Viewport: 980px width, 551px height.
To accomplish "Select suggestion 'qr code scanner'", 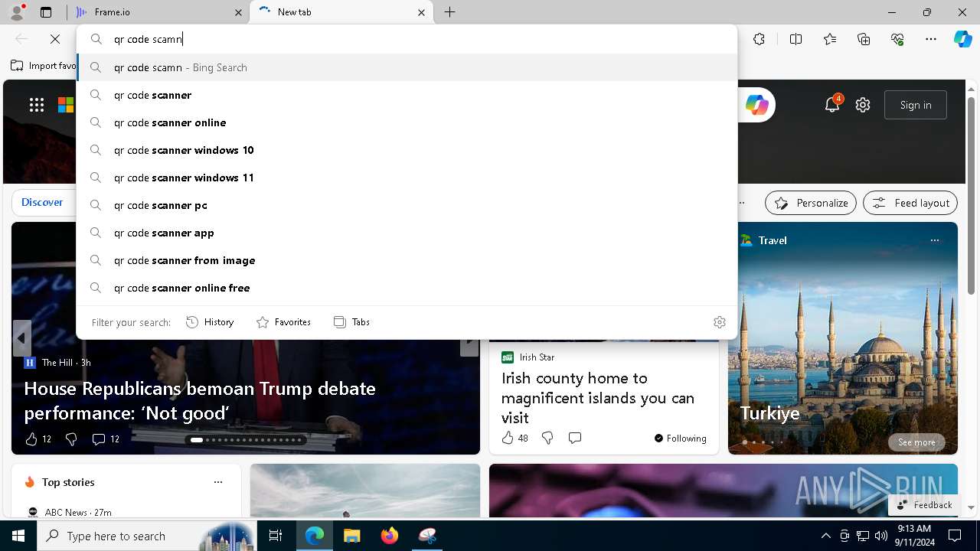I will tap(407, 95).
